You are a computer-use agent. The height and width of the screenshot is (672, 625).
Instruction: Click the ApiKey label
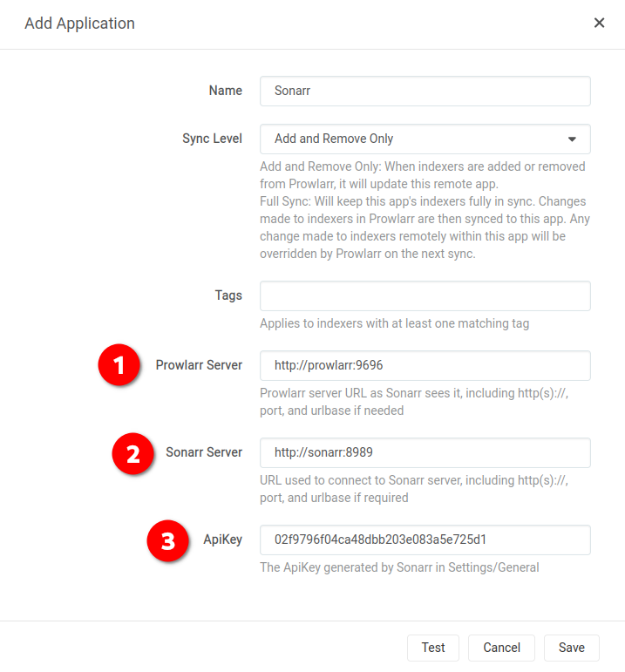223,540
